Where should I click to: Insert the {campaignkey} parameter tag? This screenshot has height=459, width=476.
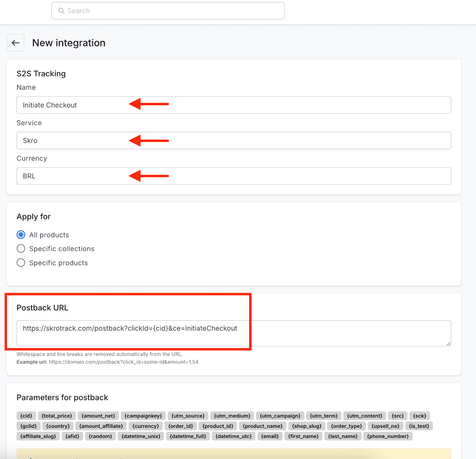(143, 416)
